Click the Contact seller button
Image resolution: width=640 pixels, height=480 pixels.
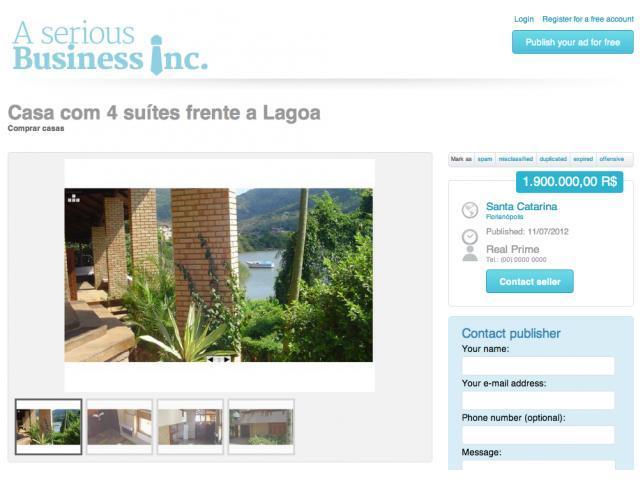tap(529, 281)
